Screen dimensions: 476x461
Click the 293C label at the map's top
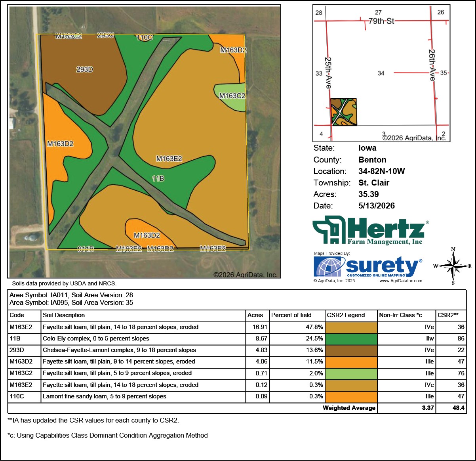106,35
